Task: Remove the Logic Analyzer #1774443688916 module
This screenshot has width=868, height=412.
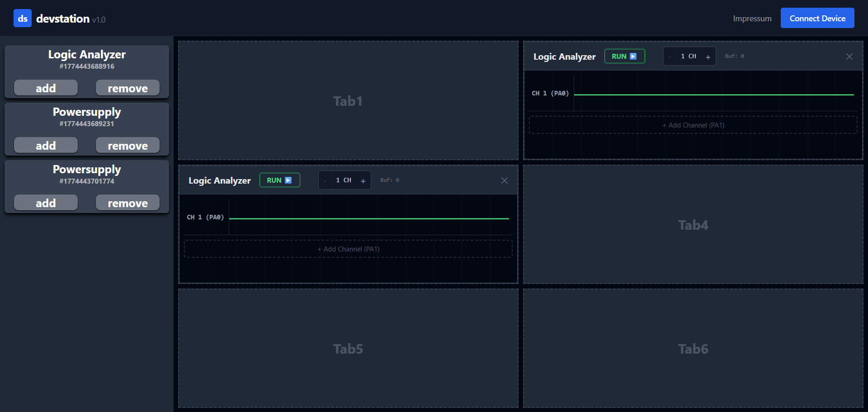Action: pos(127,88)
